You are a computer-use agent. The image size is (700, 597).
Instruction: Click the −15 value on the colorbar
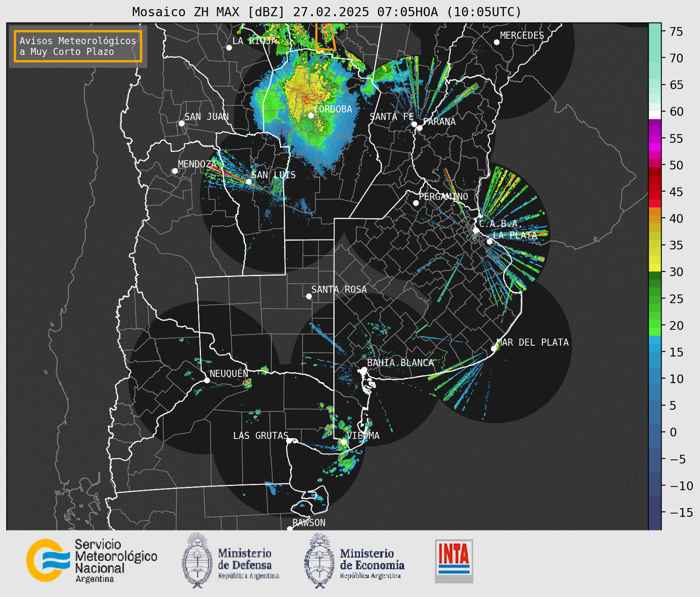681,512
